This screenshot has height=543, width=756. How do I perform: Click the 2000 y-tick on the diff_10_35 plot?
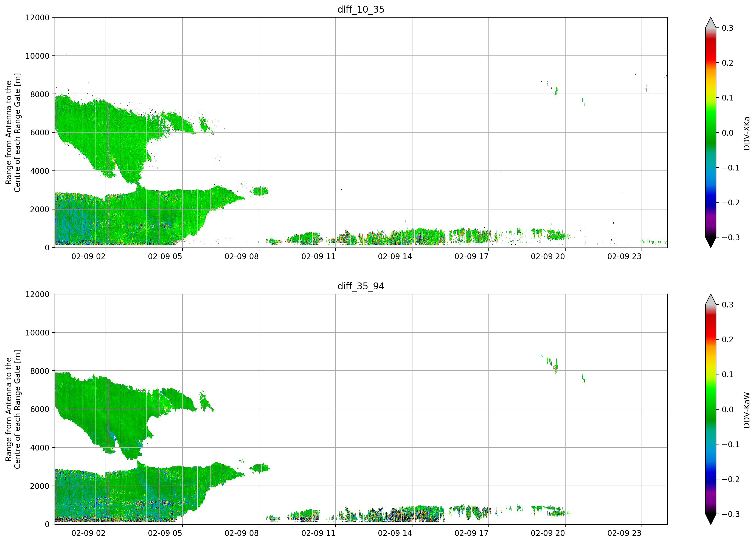coord(40,209)
